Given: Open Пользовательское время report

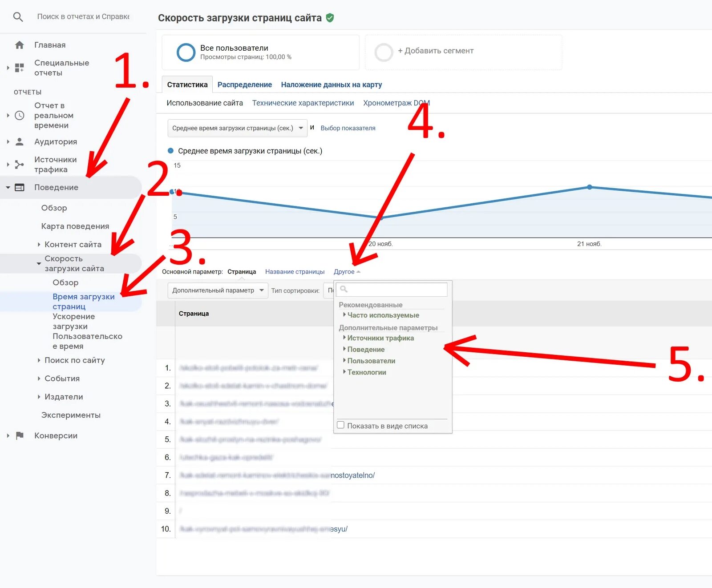Looking at the screenshot, I should (x=87, y=341).
